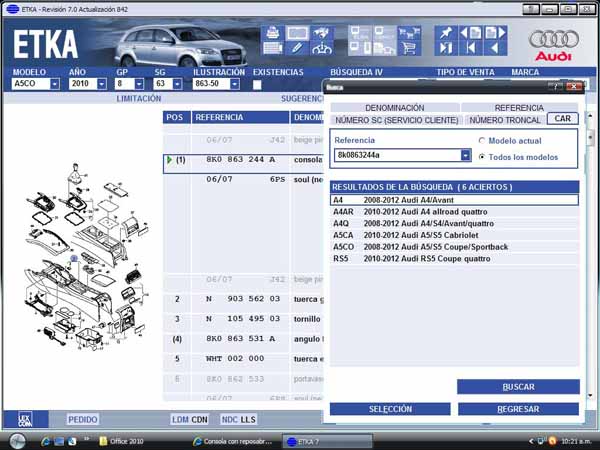Click inside the Referencia input field
The image size is (600, 450).
(398, 155)
